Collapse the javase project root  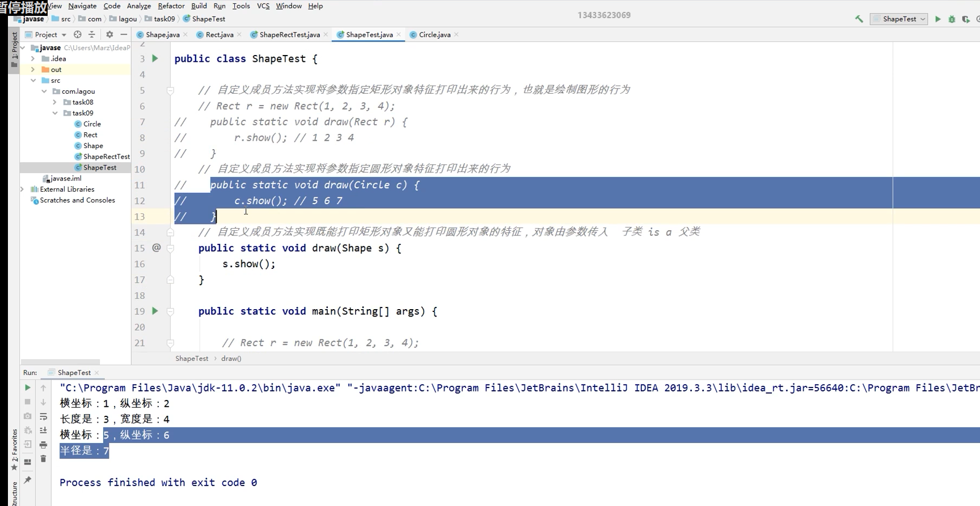(23, 48)
